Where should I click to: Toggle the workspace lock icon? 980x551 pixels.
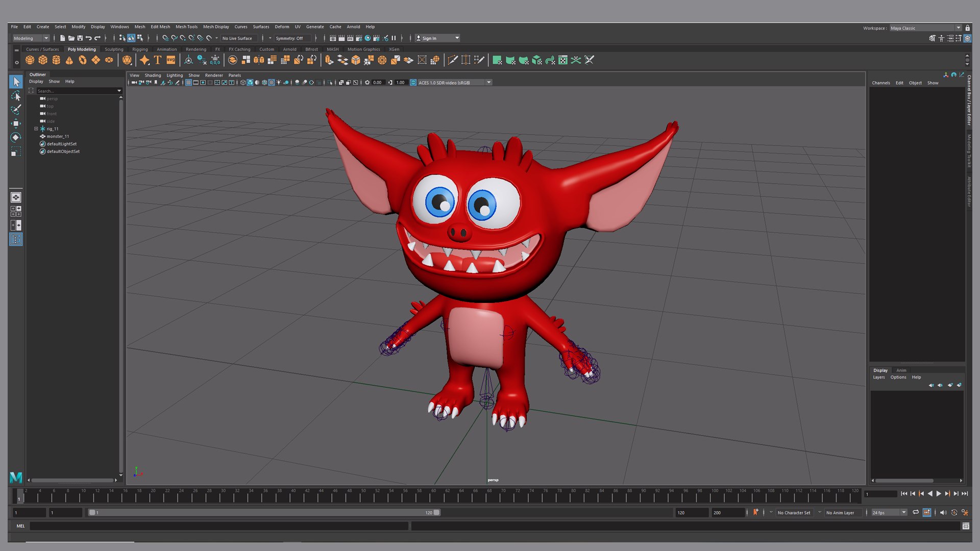click(x=968, y=28)
